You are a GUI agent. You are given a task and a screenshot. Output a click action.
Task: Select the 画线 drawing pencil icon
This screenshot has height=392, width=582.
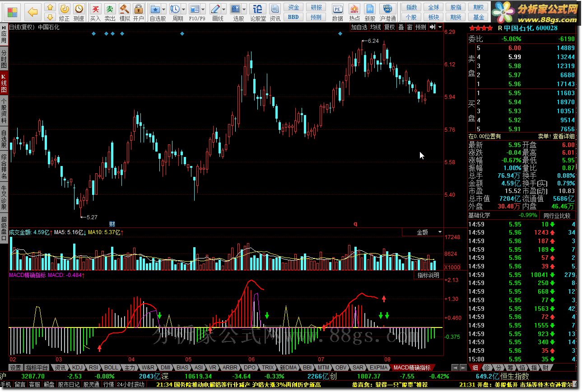[x=216, y=9]
